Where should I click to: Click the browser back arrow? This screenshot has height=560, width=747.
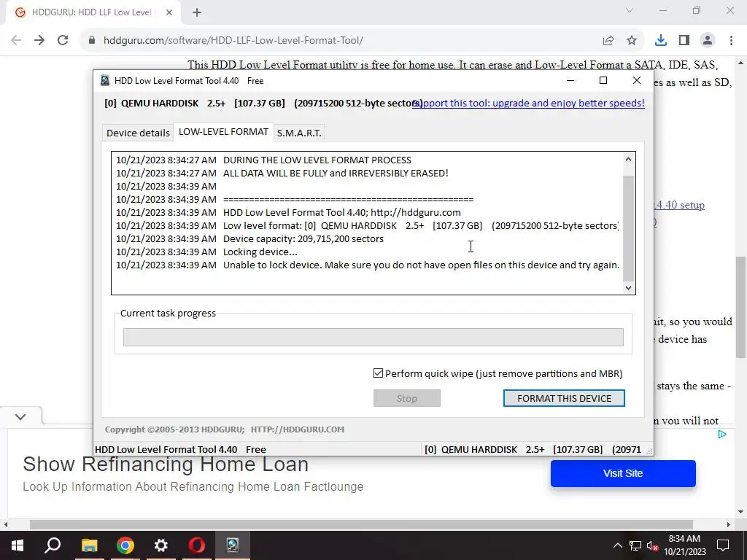(16, 41)
